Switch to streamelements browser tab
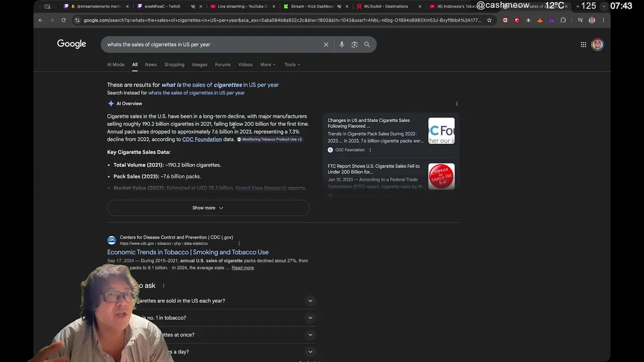 pyautogui.click(x=96, y=7)
